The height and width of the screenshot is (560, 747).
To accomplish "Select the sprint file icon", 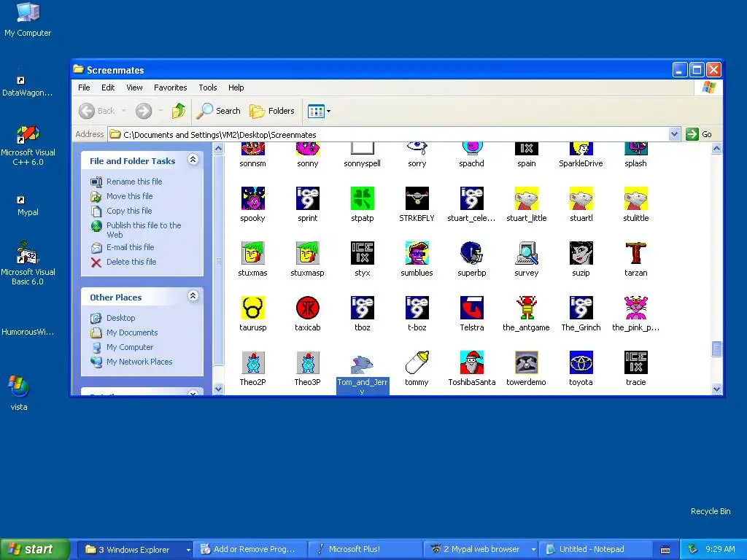I will click(x=307, y=198).
